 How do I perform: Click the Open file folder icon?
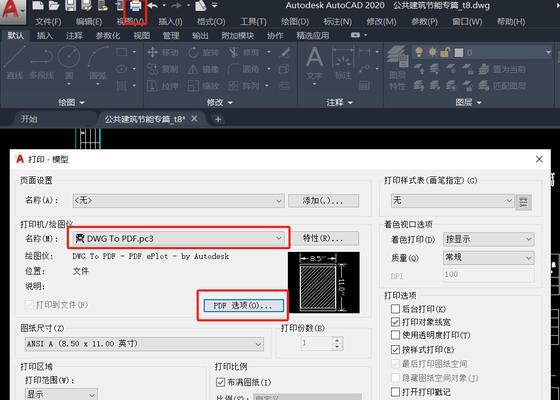54,5
